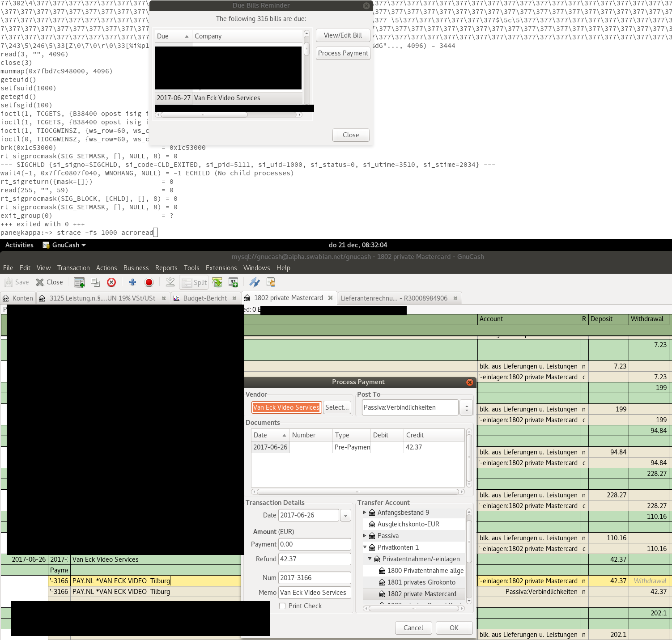Viewport: 672px width, 640px height.
Task: Open the Transaction menu
Action: point(73,268)
